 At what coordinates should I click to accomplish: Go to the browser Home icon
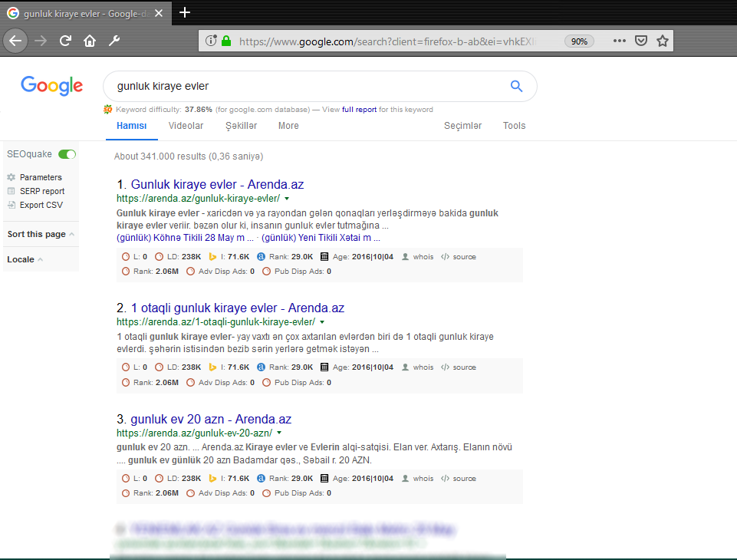point(90,41)
